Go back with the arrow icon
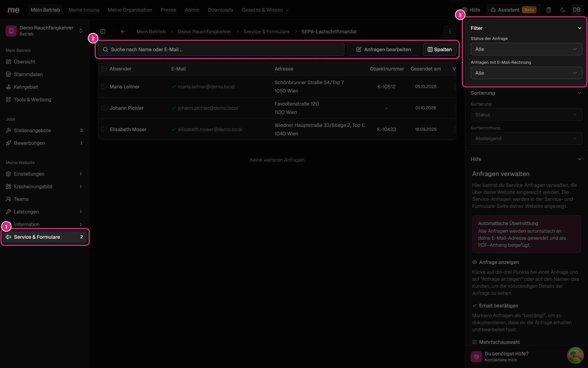The height and width of the screenshot is (368, 588). [123, 32]
